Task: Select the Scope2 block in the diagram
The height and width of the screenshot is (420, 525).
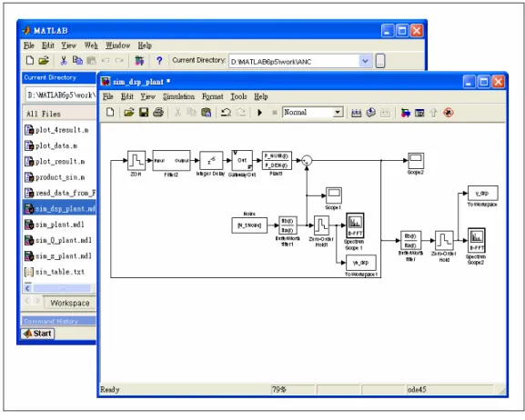Action: coord(416,161)
